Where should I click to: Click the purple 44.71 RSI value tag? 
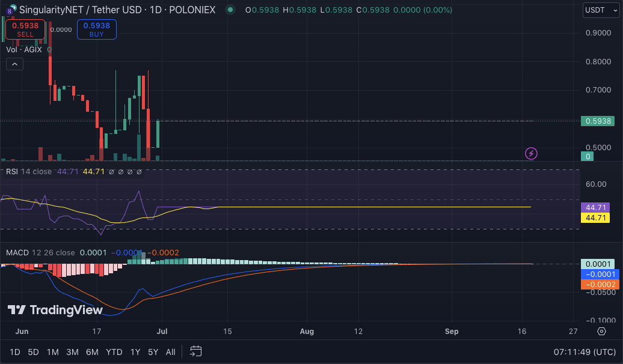coord(595,208)
